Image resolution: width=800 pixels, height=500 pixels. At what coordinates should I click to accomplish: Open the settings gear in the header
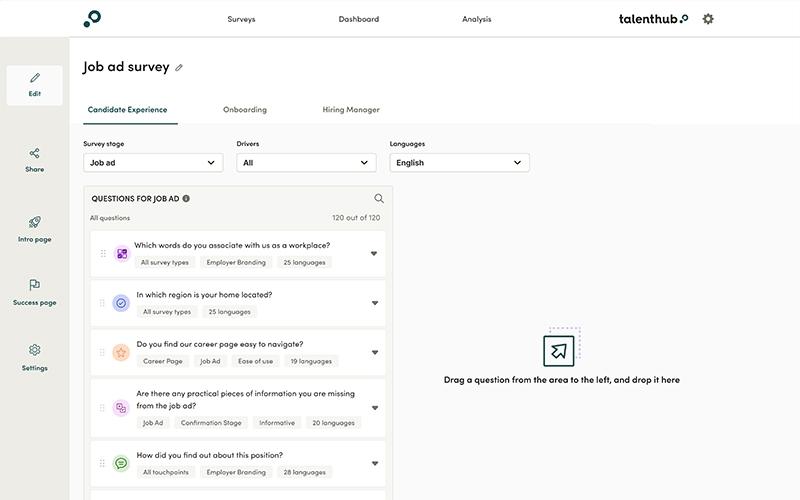coord(708,19)
